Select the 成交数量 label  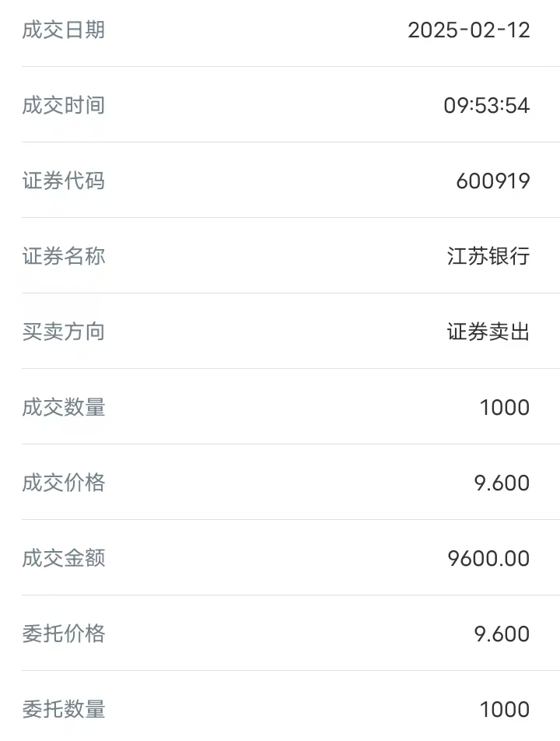[63, 407]
